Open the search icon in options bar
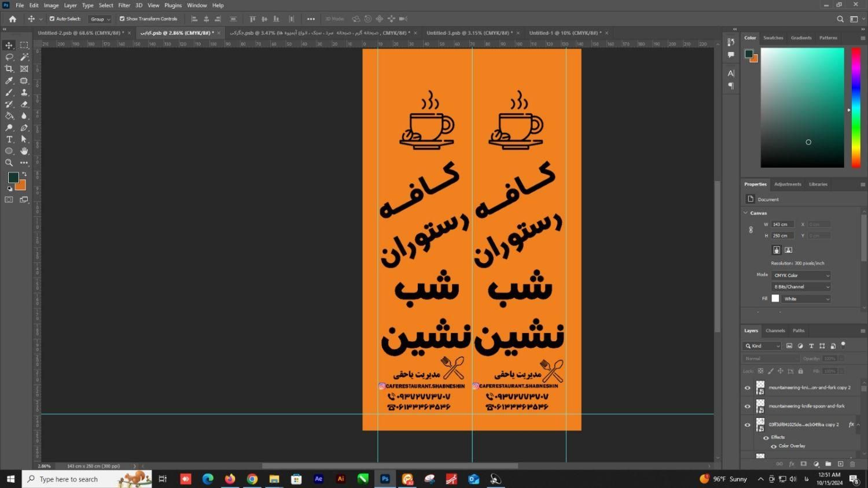The width and height of the screenshot is (868, 488). pos(840,19)
